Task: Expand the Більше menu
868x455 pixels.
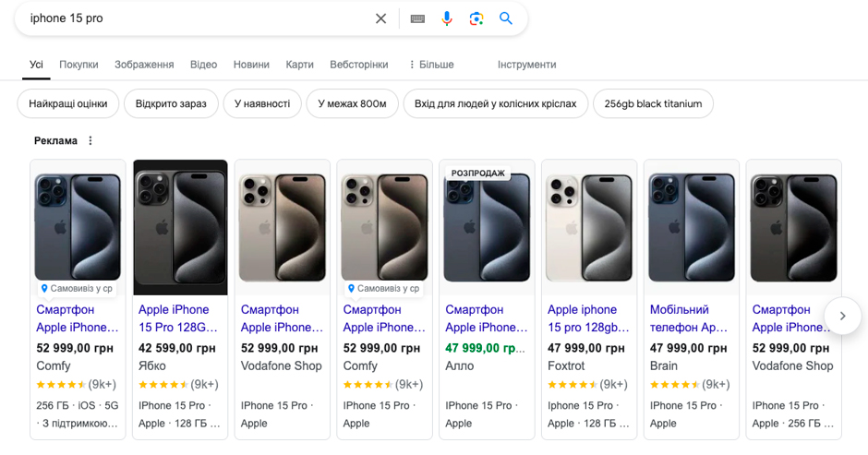Action: pos(431,65)
